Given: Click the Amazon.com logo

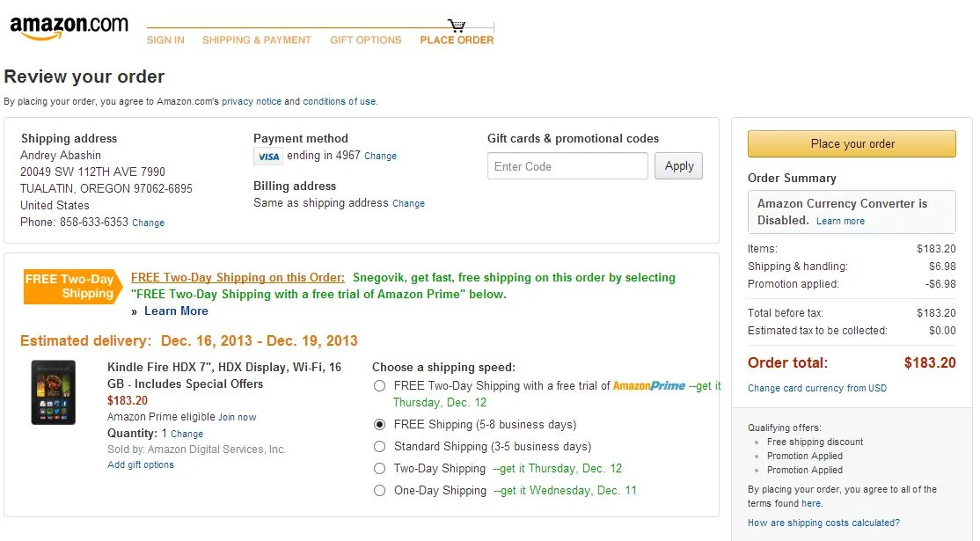Looking at the screenshot, I should click(x=69, y=27).
